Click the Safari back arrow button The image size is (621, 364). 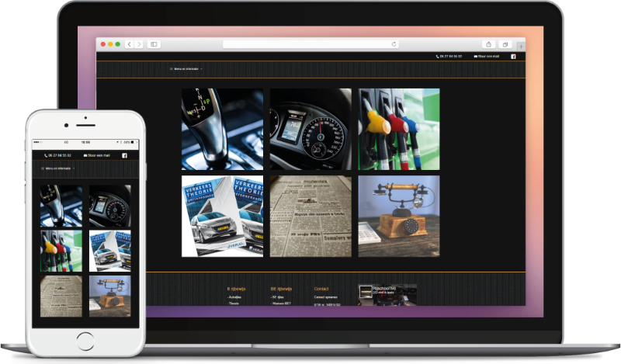pos(130,44)
